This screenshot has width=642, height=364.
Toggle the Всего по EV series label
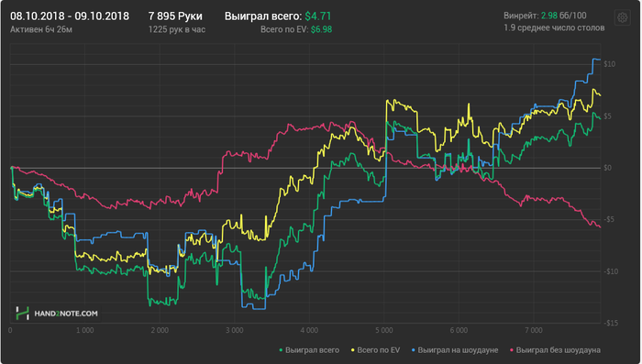pos(378,350)
